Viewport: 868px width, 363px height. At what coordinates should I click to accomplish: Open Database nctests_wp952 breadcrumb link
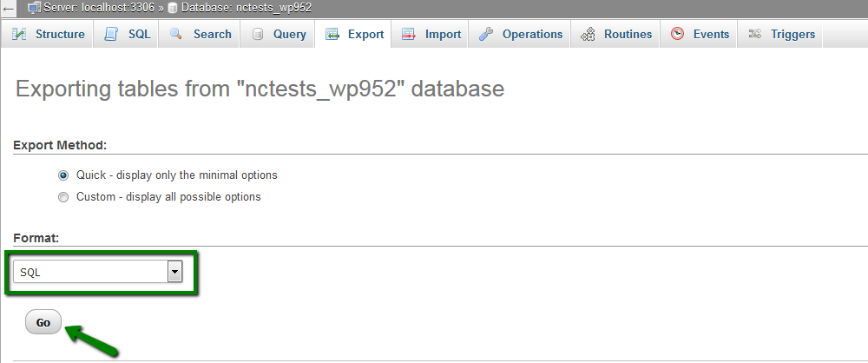(245, 8)
